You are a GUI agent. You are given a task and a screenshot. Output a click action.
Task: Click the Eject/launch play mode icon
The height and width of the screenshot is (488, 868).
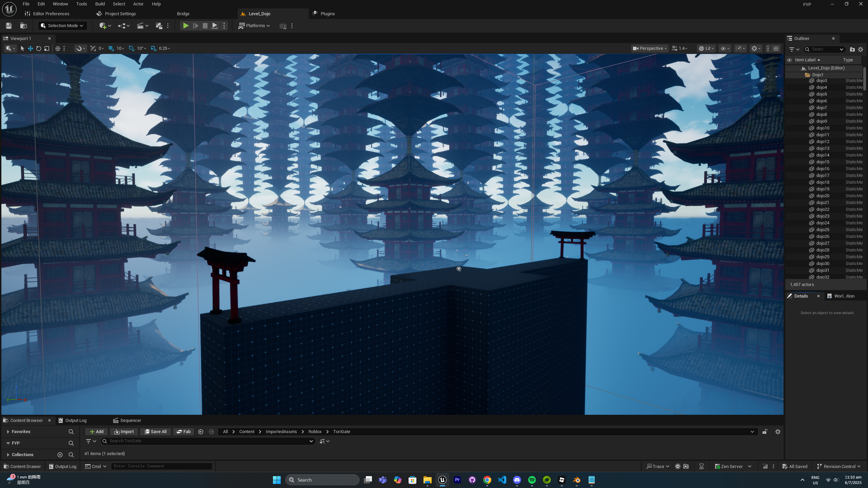(215, 26)
